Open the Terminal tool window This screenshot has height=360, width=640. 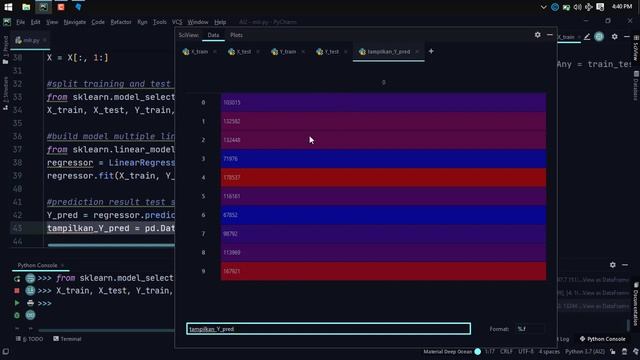[x=67, y=339]
